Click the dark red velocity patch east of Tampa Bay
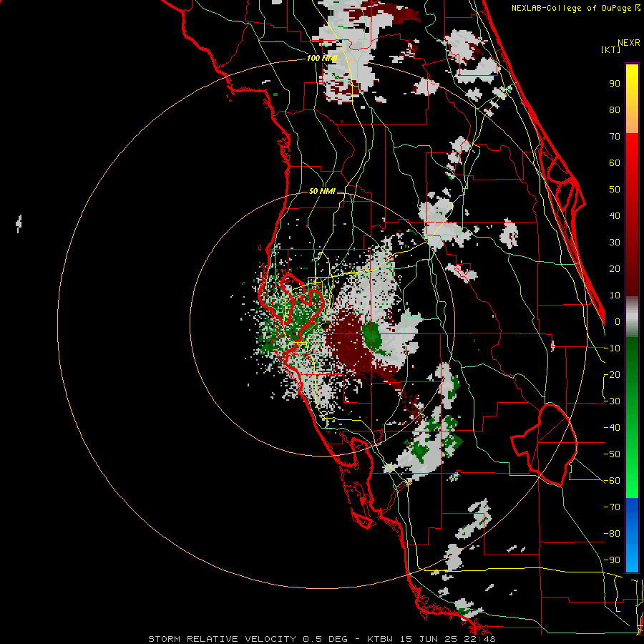The width and height of the screenshot is (644, 644). click(x=348, y=344)
